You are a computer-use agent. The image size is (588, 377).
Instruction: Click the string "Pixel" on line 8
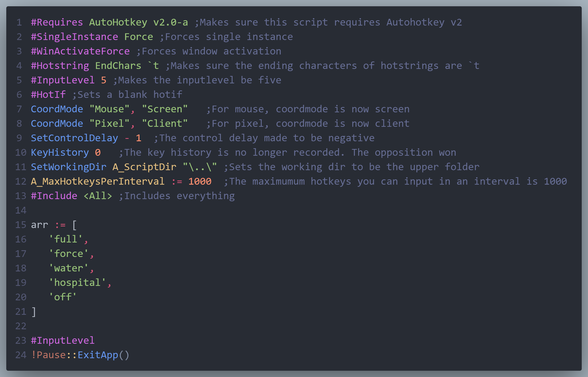click(109, 124)
